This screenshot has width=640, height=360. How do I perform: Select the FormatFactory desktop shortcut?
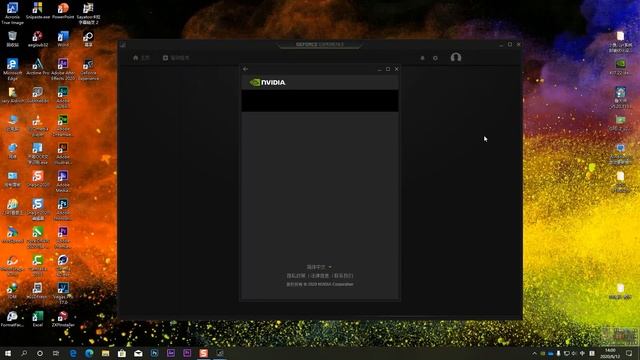tap(12, 319)
